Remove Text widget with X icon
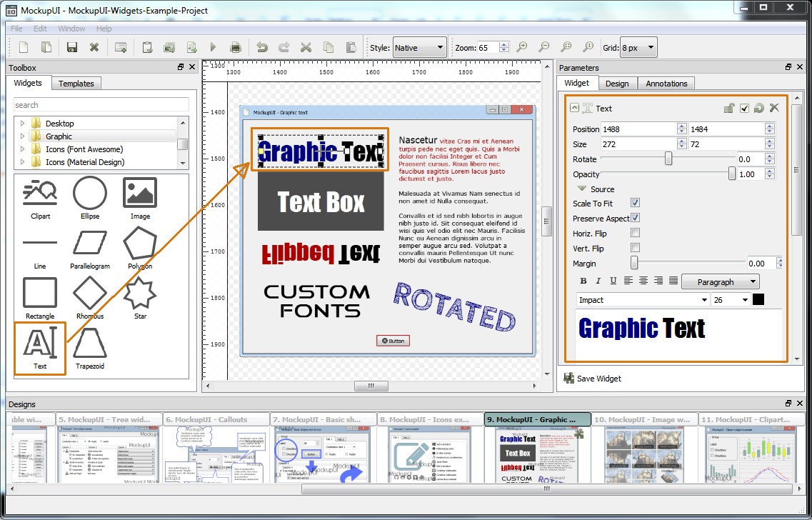 point(774,108)
